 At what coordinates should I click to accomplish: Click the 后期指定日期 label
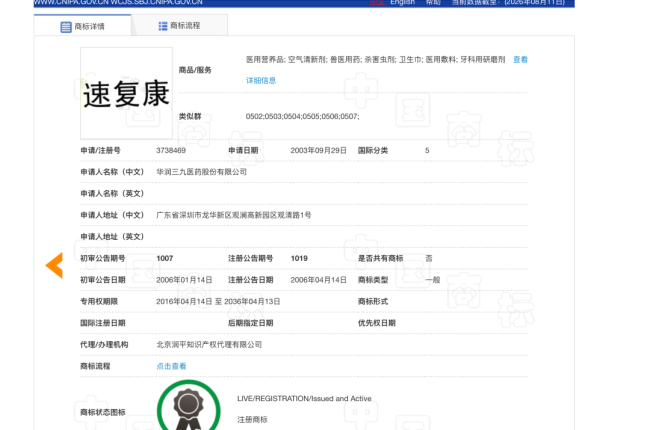click(x=250, y=323)
